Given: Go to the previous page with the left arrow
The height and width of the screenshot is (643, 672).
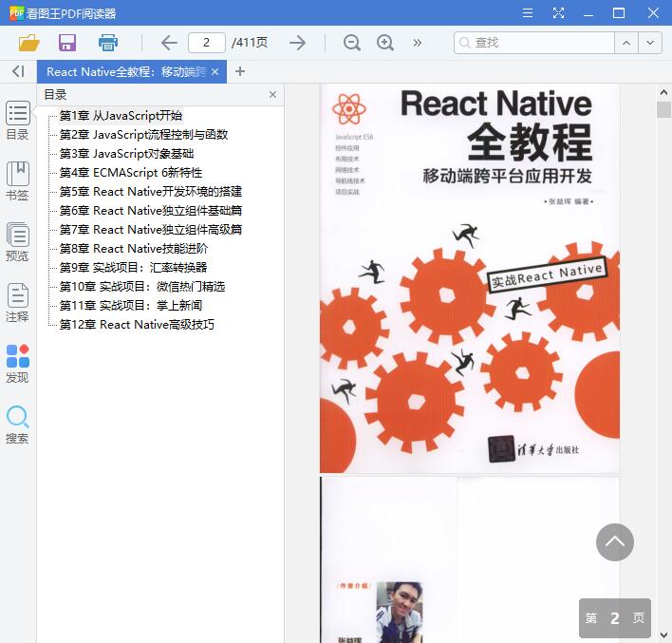Looking at the screenshot, I should (x=169, y=43).
